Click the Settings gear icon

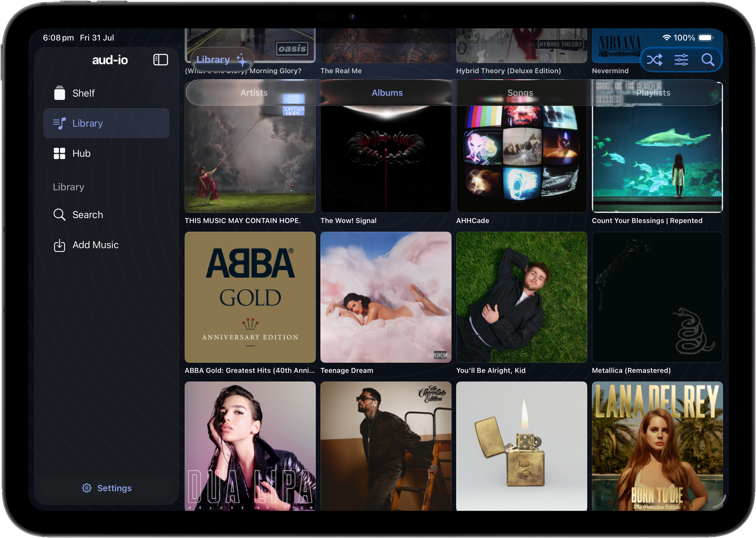click(x=87, y=488)
